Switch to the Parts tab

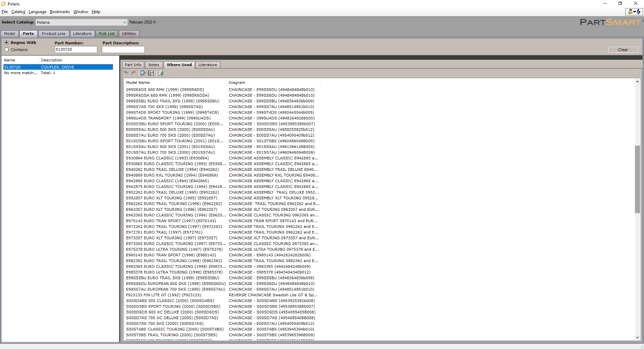pyautogui.click(x=28, y=33)
